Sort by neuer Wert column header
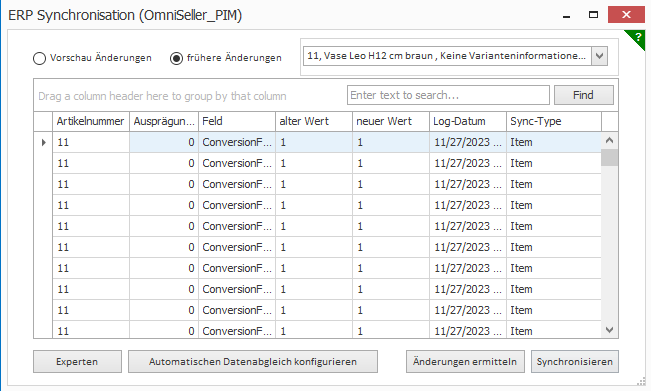 pos(391,121)
